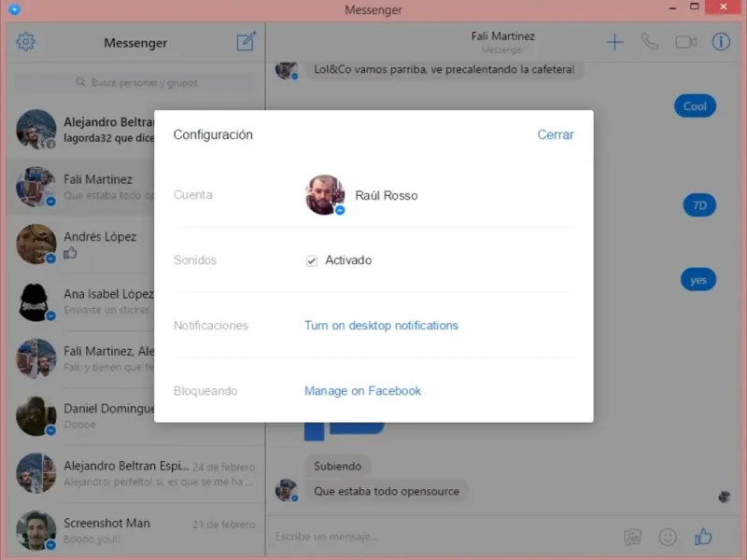747x560 pixels.
Task: Click Screenshot Man avatar thumbnail
Action: click(x=36, y=530)
